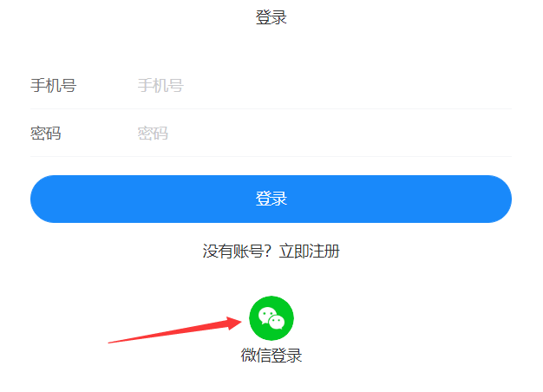
Task: Click the 登录 page title heading
Action: pos(271,17)
